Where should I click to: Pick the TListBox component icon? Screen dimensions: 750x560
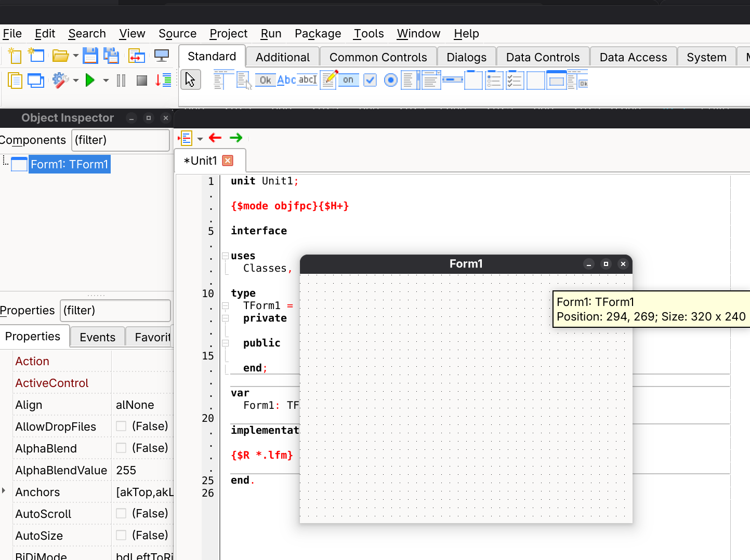click(x=411, y=80)
